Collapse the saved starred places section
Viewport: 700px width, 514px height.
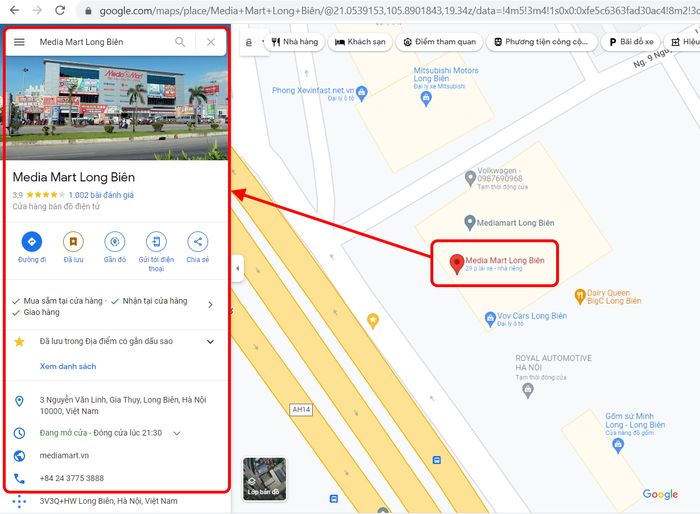[x=210, y=342]
